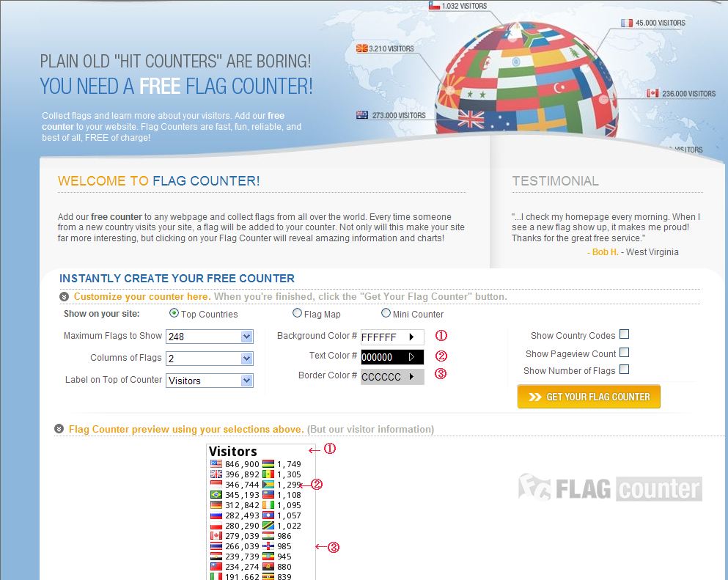
Task: Click the Australia flag beside 273.000 VISITORS
Action: [361, 114]
